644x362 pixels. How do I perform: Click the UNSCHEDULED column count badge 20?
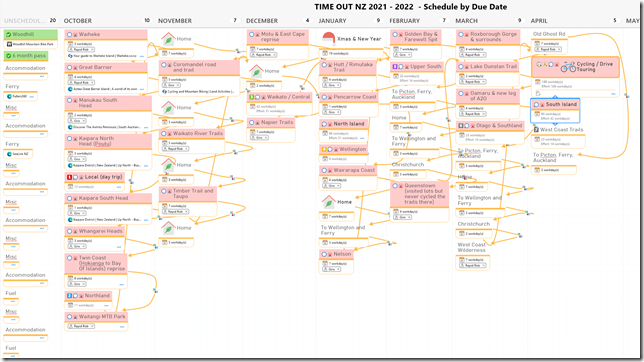(x=53, y=20)
